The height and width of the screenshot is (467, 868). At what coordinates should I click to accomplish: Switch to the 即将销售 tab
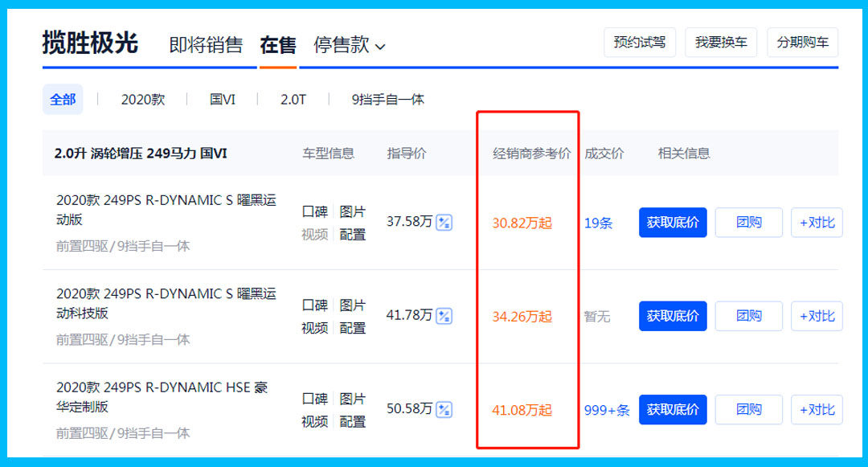coord(206,45)
